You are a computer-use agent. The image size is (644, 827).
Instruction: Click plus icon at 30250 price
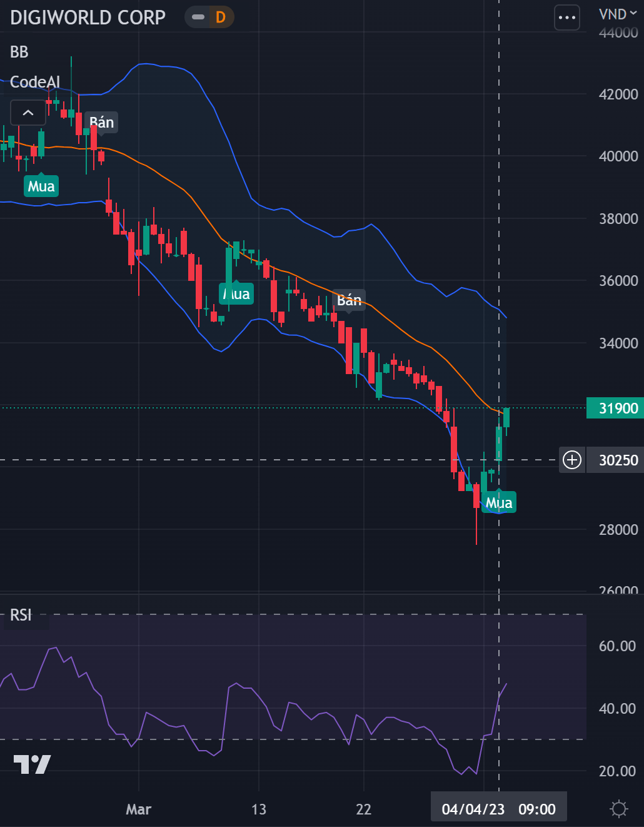tap(572, 460)
